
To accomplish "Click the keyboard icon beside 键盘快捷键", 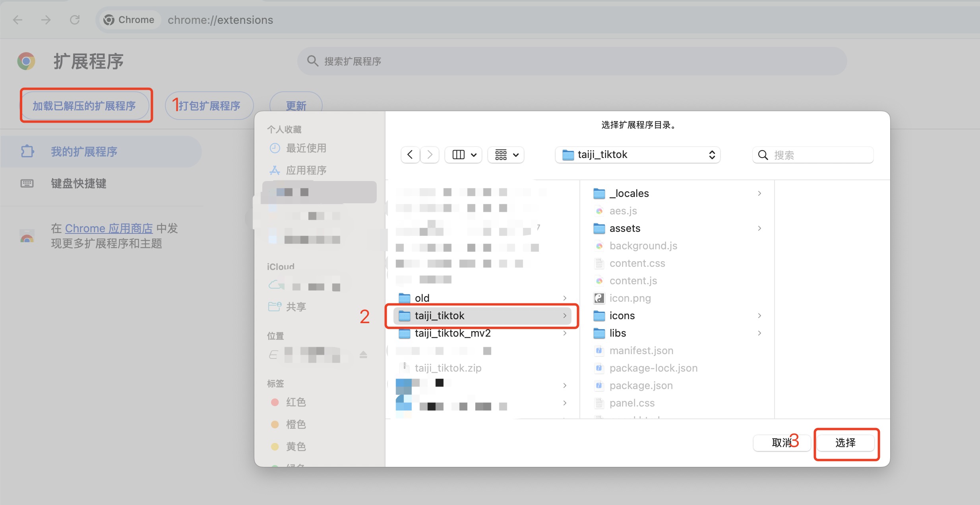I will click(x=27, y=183).
